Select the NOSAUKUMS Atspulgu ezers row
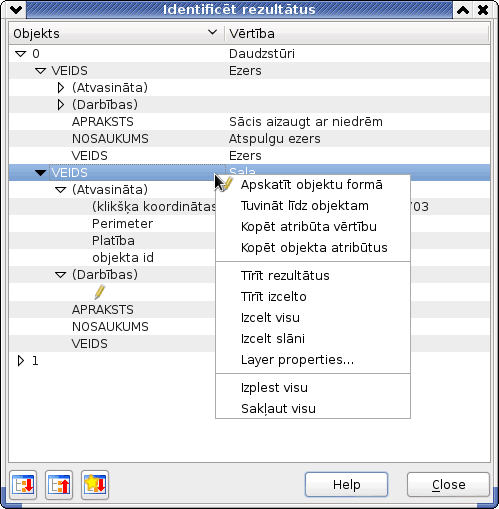The height and width of the screenshot is (509, 499). tap(249, 139)
